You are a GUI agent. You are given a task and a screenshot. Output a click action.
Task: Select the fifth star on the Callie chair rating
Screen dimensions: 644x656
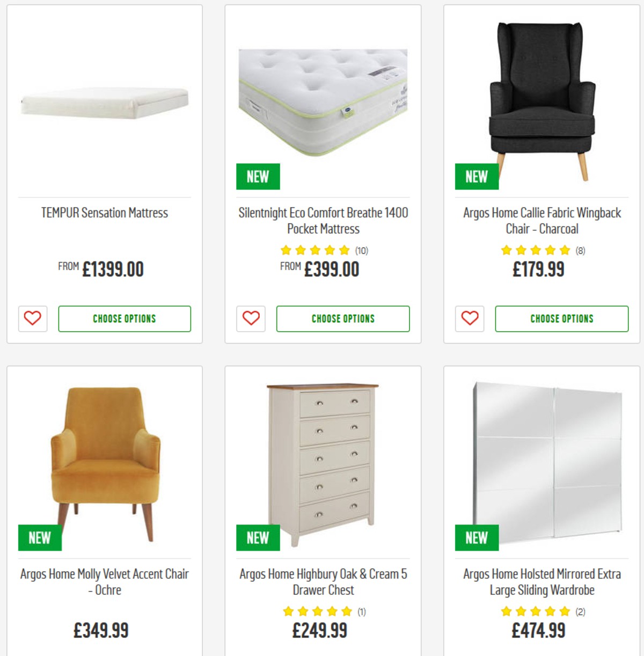click(563, 249)
